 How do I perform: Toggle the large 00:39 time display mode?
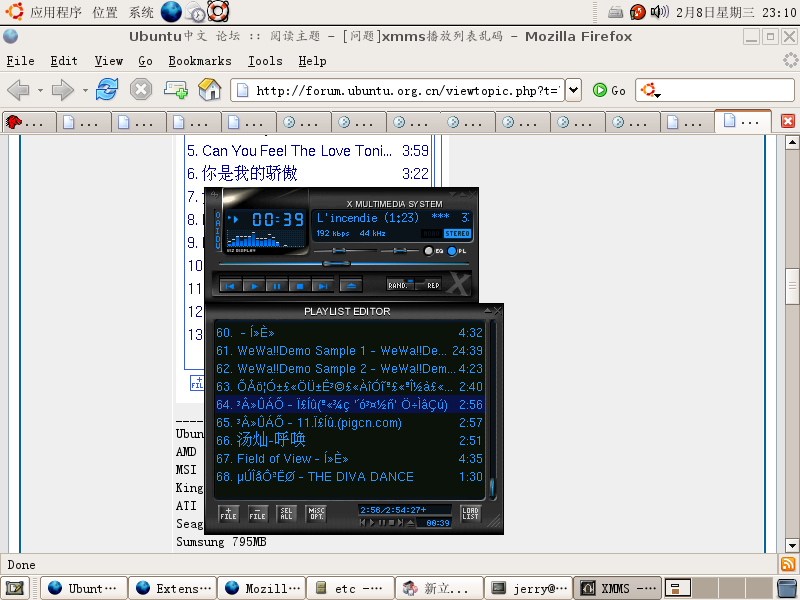[278, 219]
